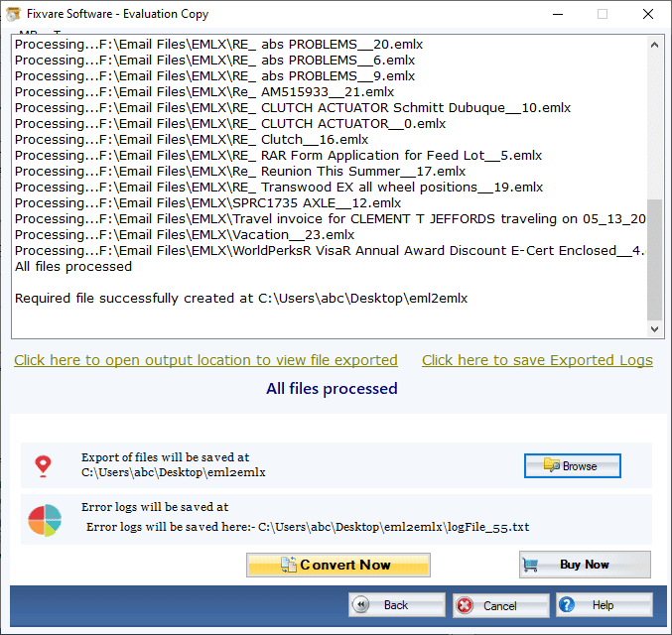This screenshot has height=635, width=672.
Task: Click 'All files processed' line in the log
Action: (73, 266)
